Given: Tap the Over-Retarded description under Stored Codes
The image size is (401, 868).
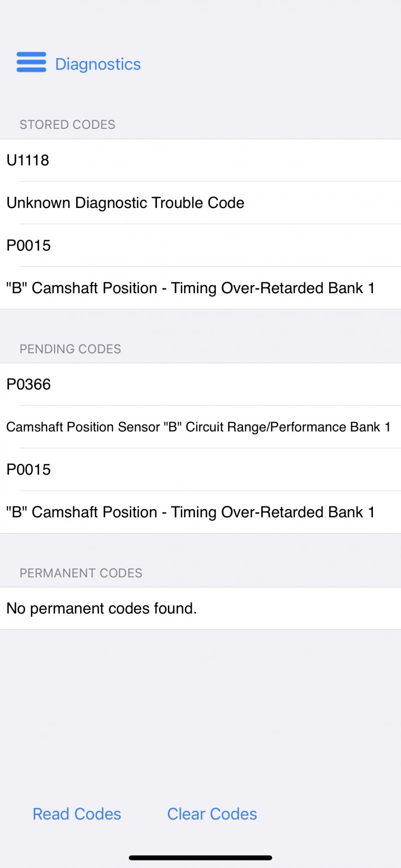Looking at the screenshot, I should pos(190,288).
